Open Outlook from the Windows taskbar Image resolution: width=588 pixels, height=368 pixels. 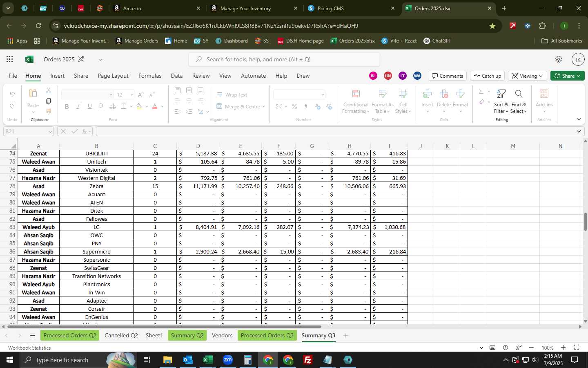point(187,360)
